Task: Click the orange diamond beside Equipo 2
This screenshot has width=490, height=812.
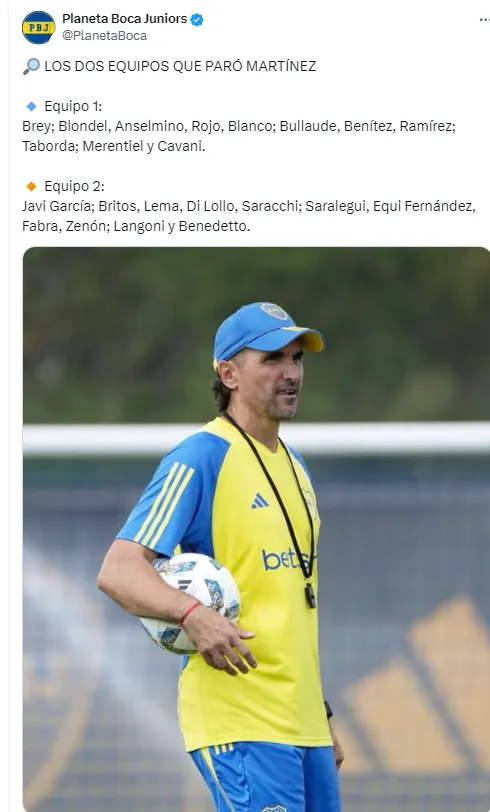Action: tap(32, 186)
